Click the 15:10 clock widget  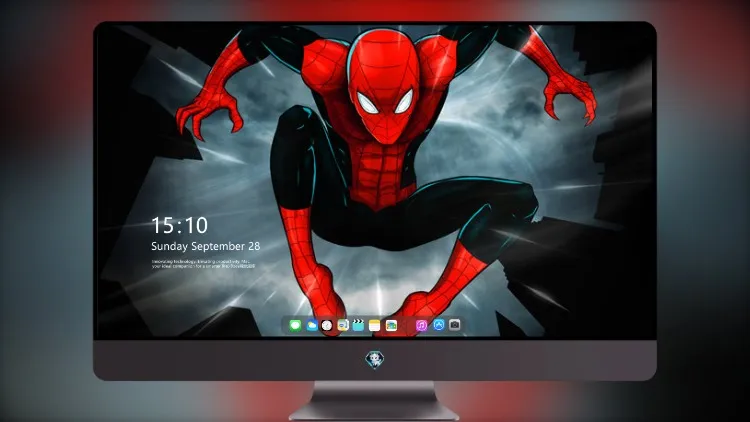[x=180, y=225]
